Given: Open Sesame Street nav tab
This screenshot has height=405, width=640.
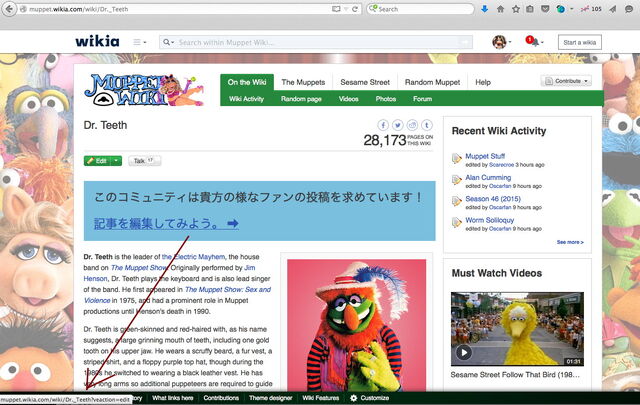Looking at the screenshot, I should pyautogui.click(x=365, y=82).
